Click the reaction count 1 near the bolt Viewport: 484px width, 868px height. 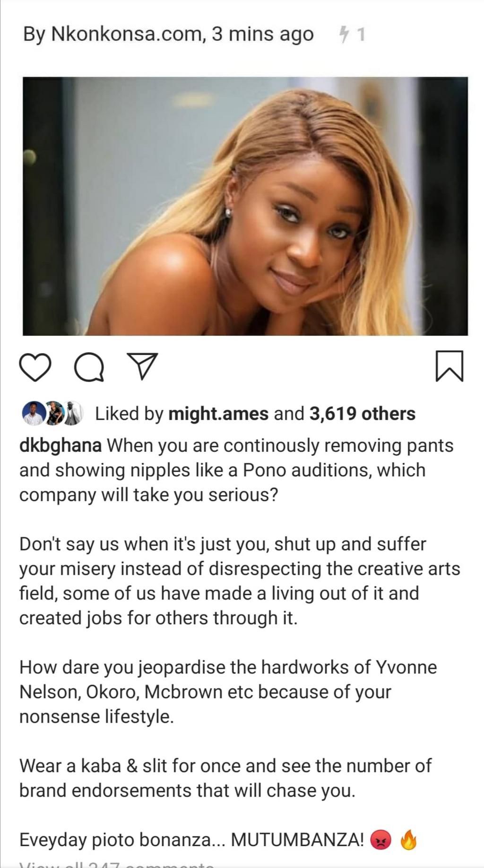point(361,35)
